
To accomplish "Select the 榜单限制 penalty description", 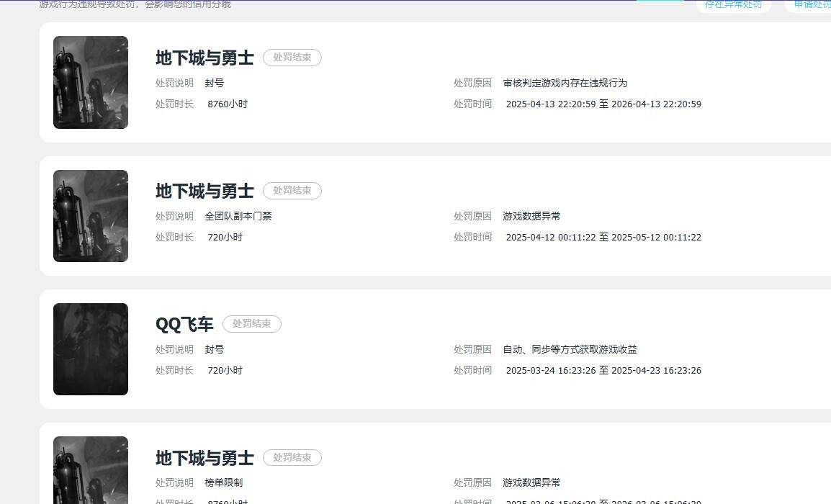I will coord(224,483).
